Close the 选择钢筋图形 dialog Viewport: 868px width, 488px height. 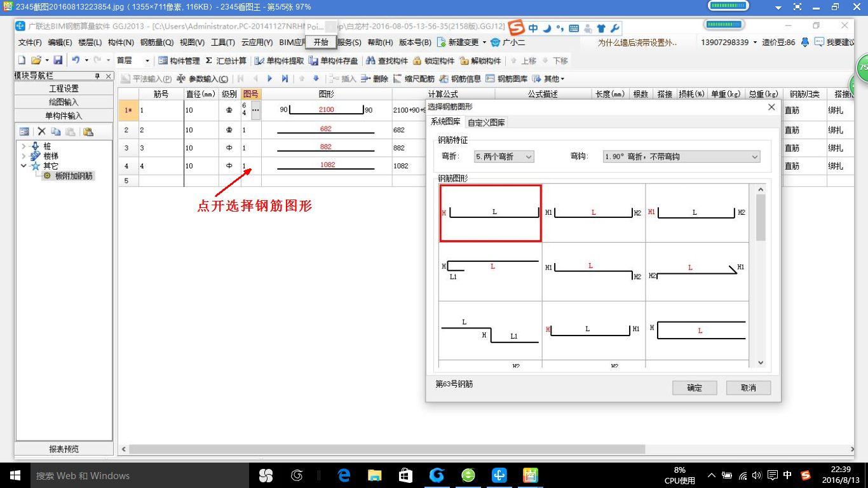771,107
